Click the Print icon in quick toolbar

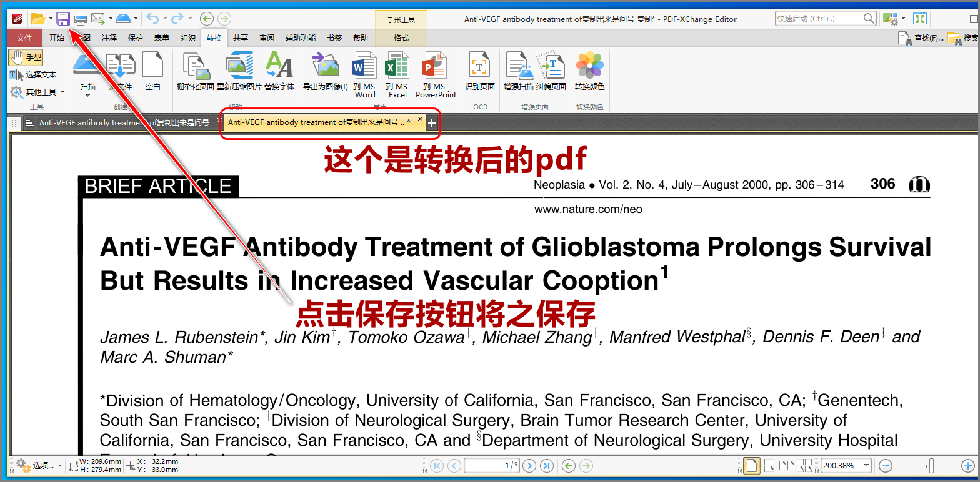(x=81, y=19)
